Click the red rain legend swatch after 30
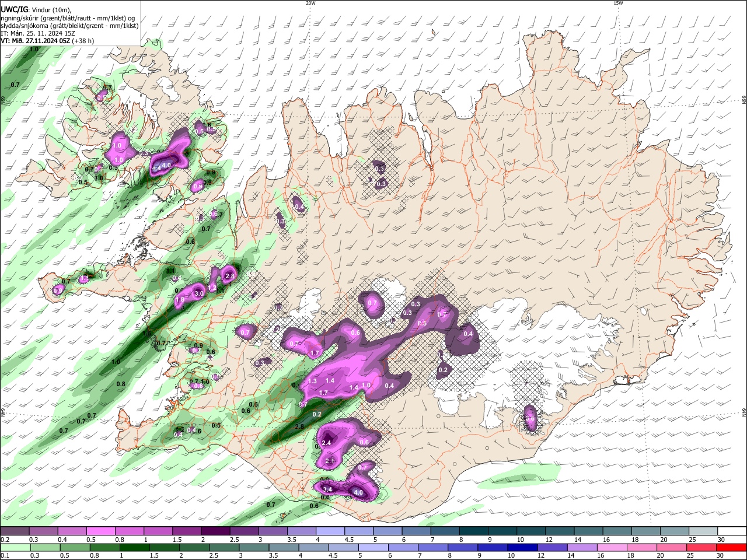This screenshot has height=560, width=747. point(732,547)
